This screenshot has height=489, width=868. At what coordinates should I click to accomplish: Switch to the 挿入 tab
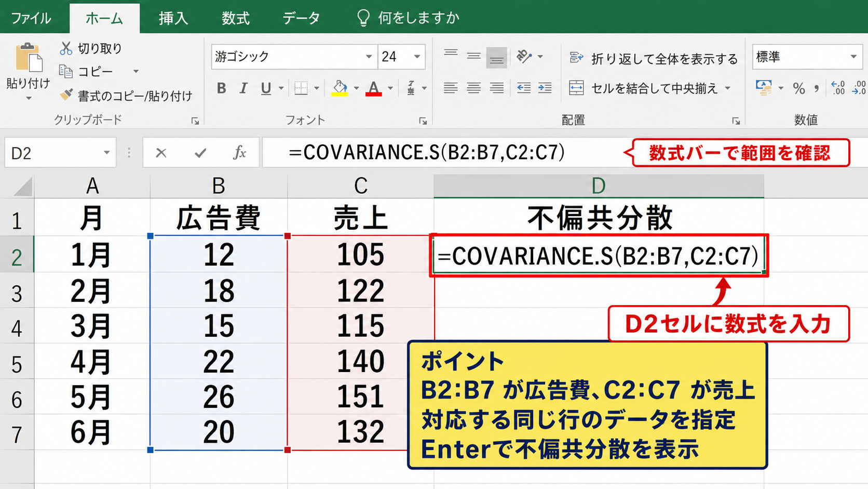(173, 18)
